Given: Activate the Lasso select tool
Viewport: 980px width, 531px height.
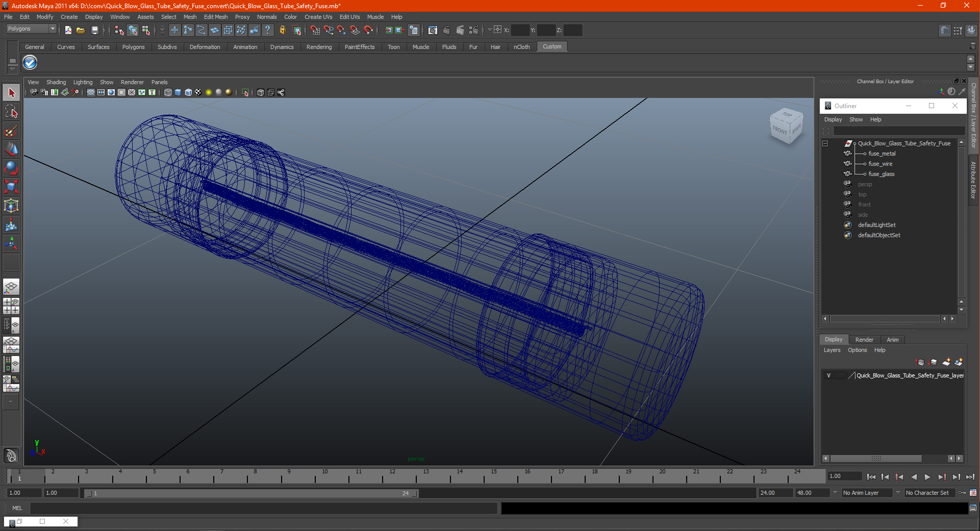Looking at the screenshot, I should tap(11, 112).
